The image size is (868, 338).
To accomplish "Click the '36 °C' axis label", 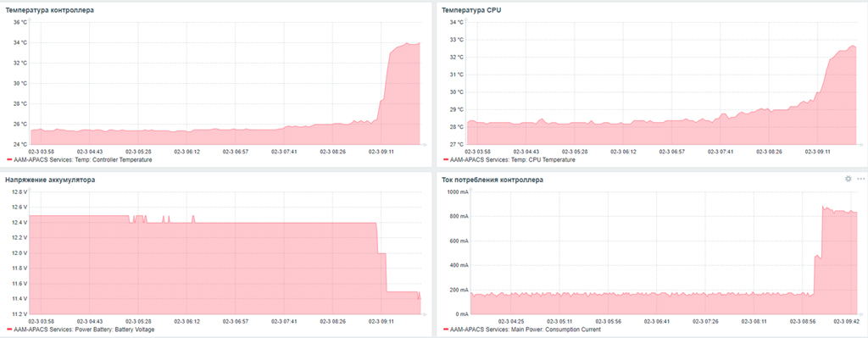I will tap(20, 23).
